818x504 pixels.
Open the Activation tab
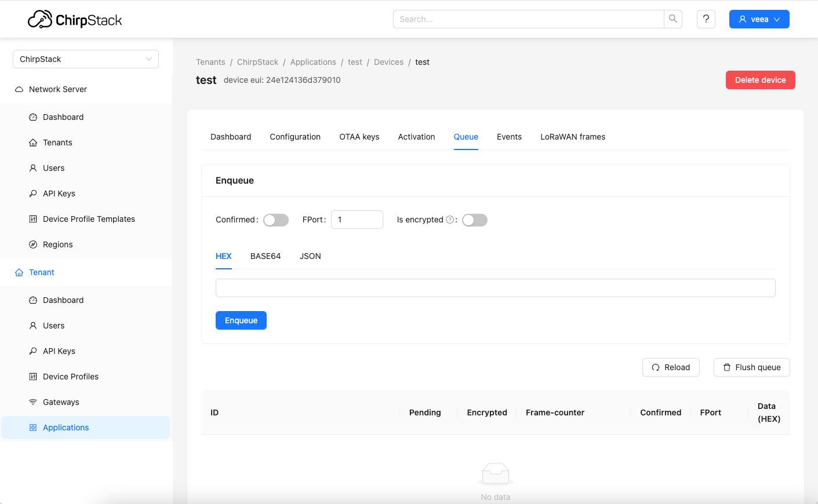[x=416, y=137]
